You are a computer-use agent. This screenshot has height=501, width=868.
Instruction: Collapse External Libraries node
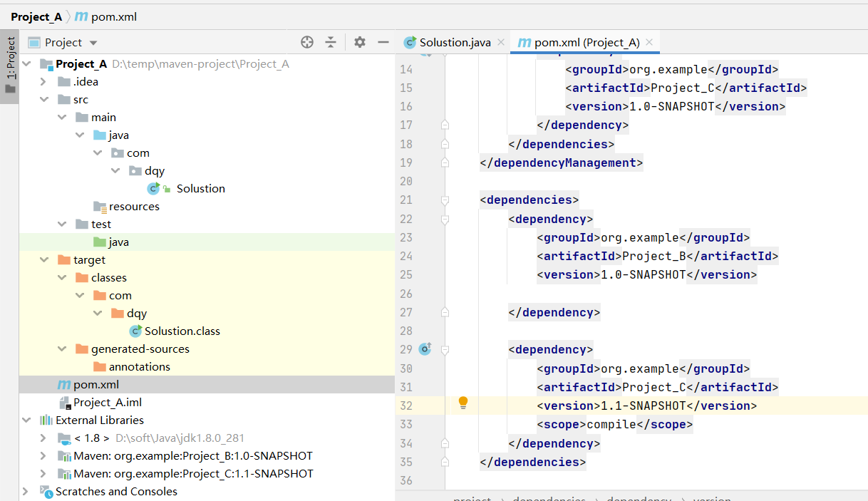click(x=26, y=420)
